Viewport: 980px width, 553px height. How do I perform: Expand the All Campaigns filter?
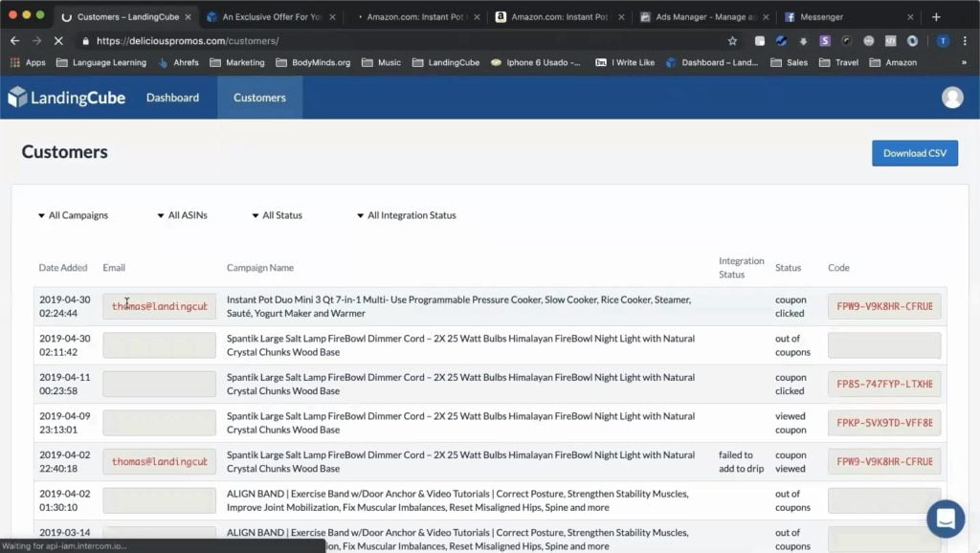point(73,215)
